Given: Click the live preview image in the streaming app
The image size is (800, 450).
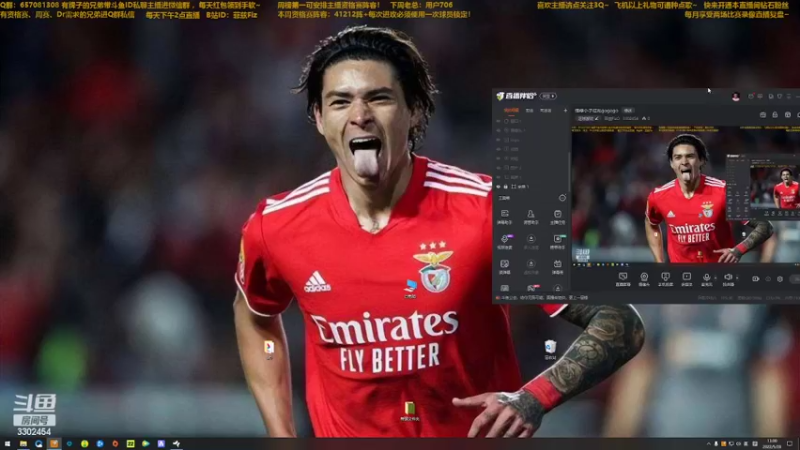Looking at the screenshot, I should [x=685, y=196].
